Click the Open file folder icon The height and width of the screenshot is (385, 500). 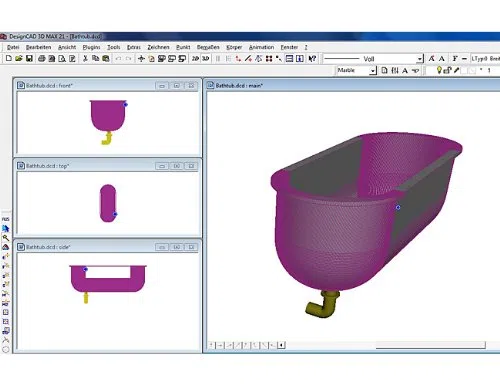coord(19,59)
